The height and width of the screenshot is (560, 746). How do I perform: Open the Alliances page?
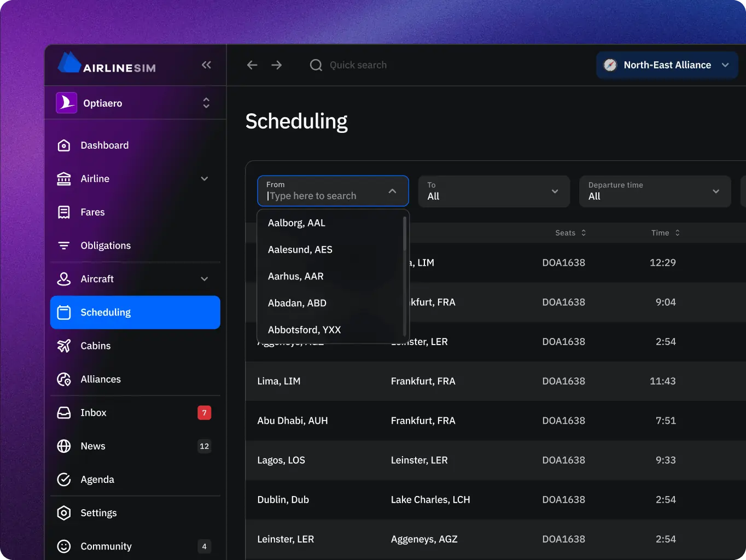click(x=101, y=379)
